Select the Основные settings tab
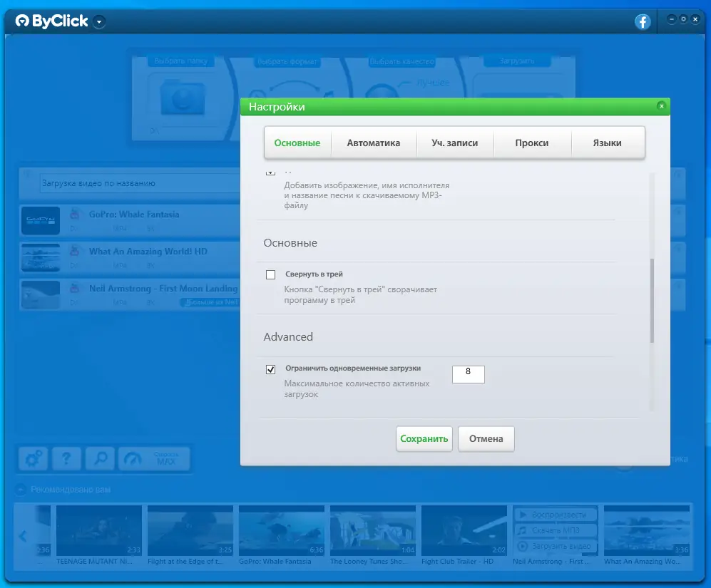711x588 pixels. point(297,143)
